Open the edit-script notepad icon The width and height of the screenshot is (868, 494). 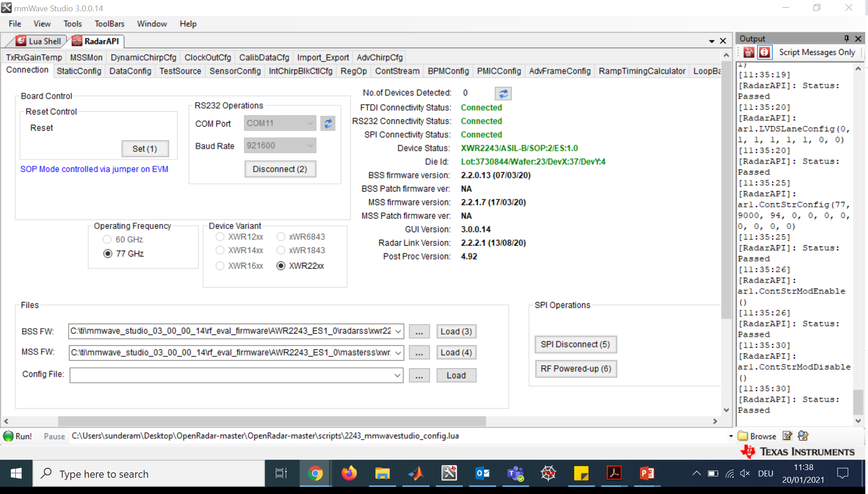click(x=787, y=436)
